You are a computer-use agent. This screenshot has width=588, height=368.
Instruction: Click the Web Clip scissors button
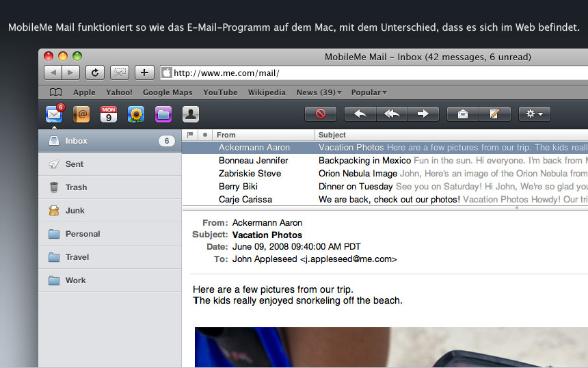(120, 73)
